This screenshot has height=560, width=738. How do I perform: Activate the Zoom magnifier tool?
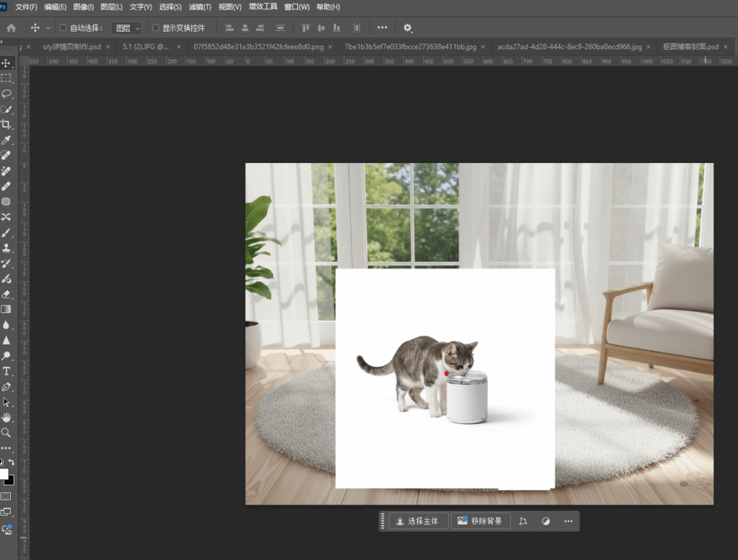click(x=6, y=432)
